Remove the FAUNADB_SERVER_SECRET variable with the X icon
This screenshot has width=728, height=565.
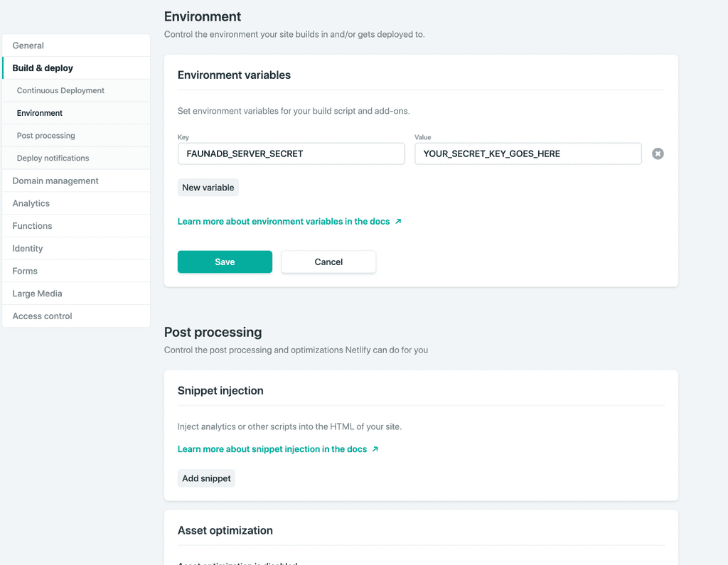click(x=658, y=154)
